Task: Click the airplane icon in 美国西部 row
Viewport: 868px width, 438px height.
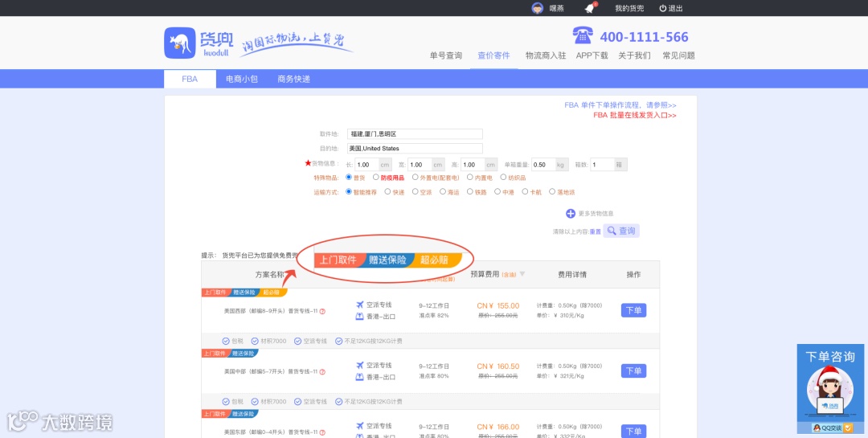Action: 360,305
